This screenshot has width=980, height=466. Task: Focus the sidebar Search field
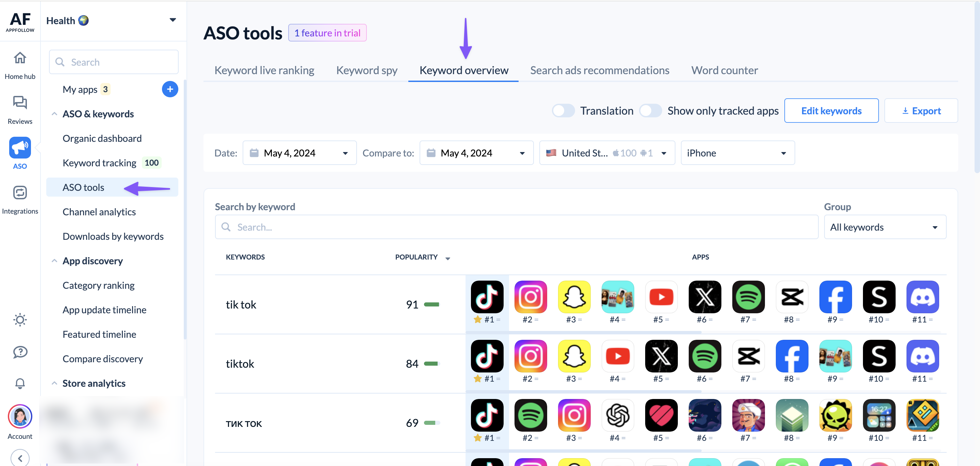(x=113, y=62)
